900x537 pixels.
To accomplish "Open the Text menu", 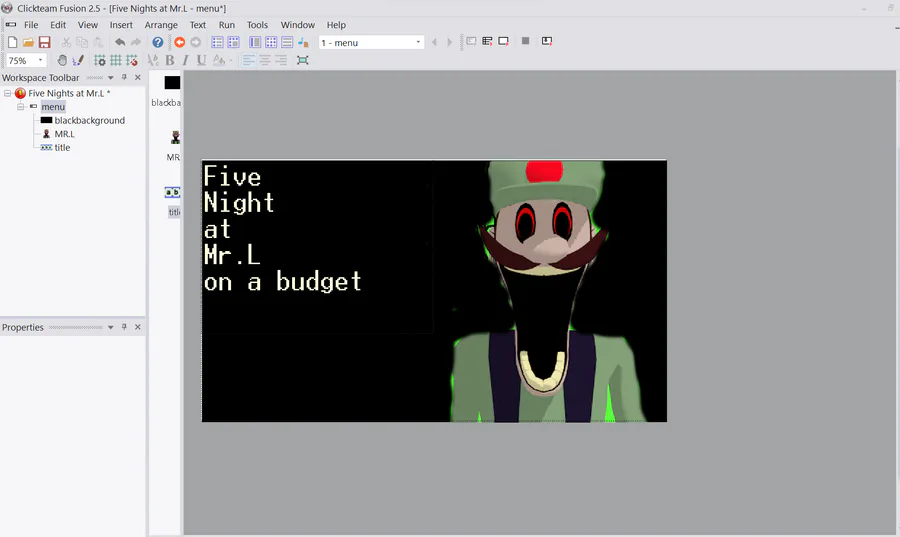I will point(197,25).
